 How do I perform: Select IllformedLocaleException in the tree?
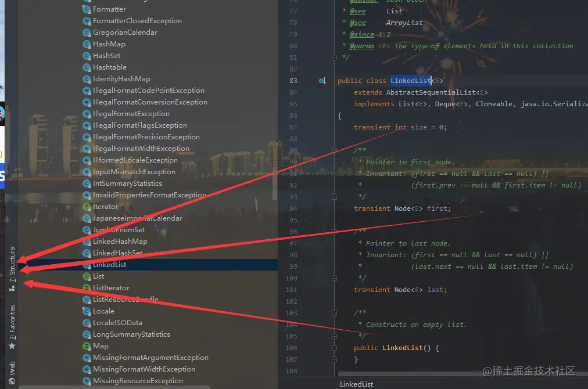pyautogui.click(x=135, y=160)
